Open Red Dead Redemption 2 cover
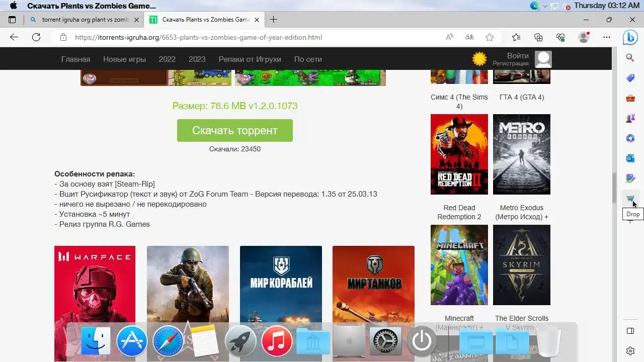The width and height of the screenshot is (644, 362). point(459,154)
